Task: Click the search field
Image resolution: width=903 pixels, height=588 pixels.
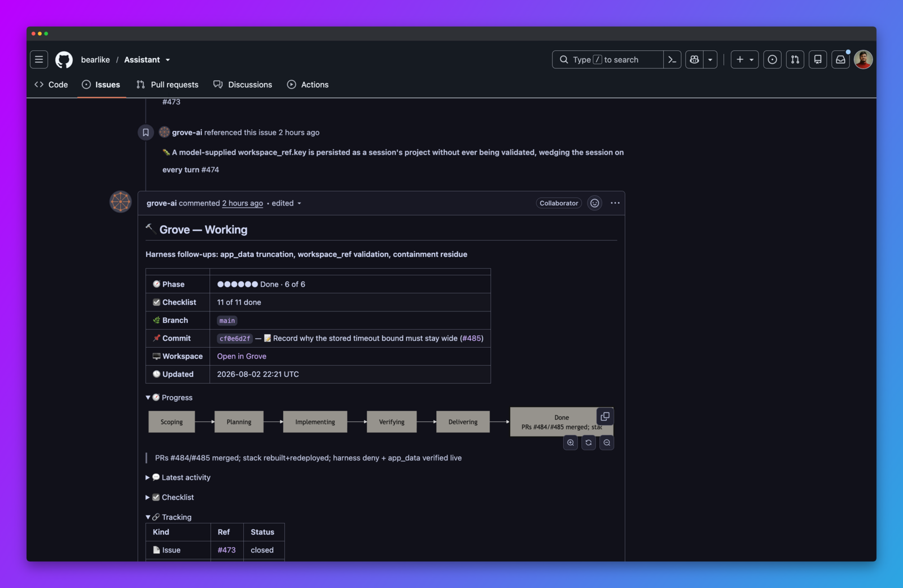Action: pyautogui.click(x=608, y=59)
